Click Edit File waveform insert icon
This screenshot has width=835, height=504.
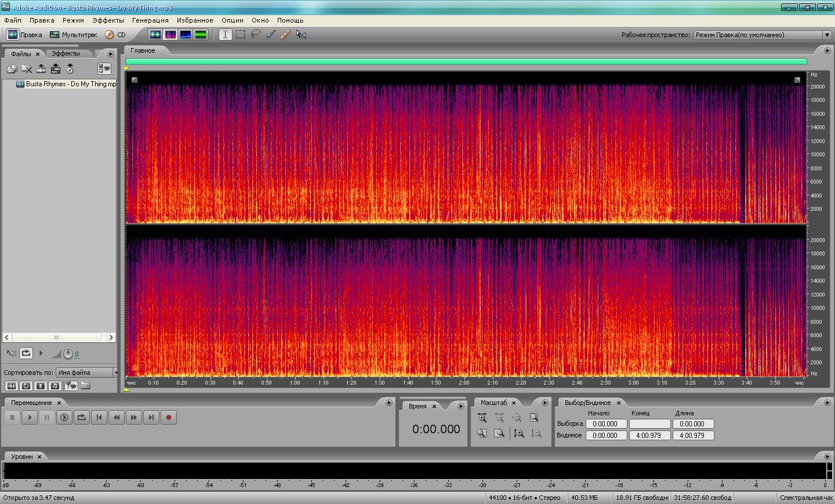pyautogui.click(x=41, y=69)
